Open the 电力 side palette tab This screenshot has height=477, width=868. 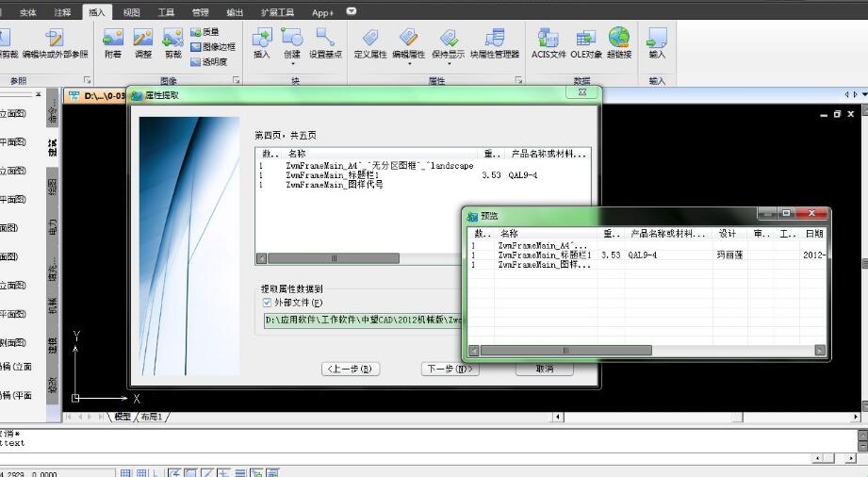click(52, 228)
